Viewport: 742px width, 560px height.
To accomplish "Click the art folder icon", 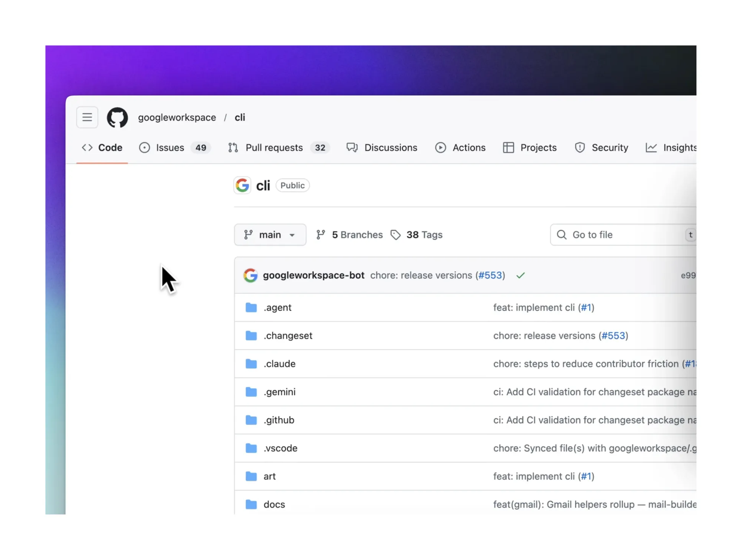I will click(251, 477).
